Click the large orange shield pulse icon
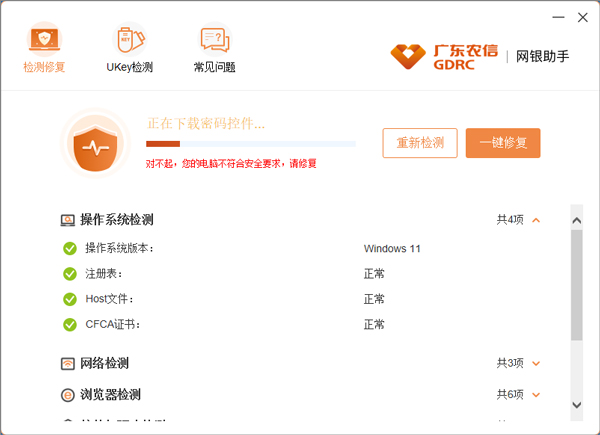Screen dimensions: 600x435 (x=95, y=143)
